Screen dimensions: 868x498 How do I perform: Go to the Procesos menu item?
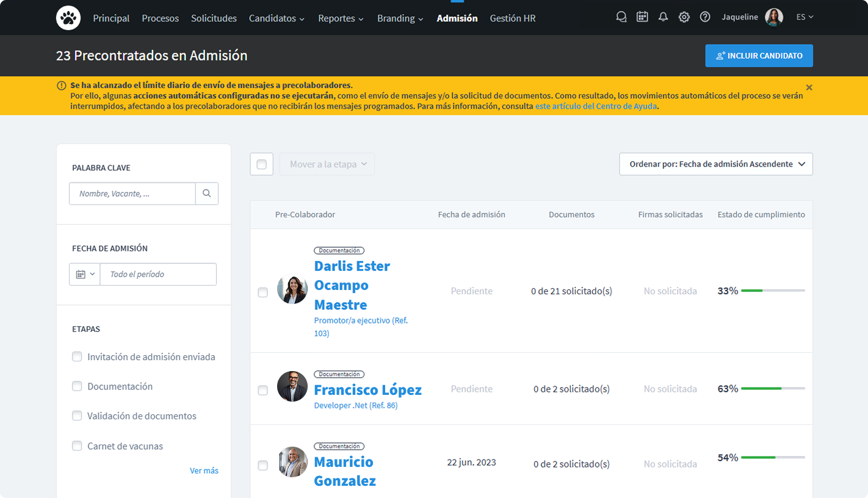pos(160,18)
